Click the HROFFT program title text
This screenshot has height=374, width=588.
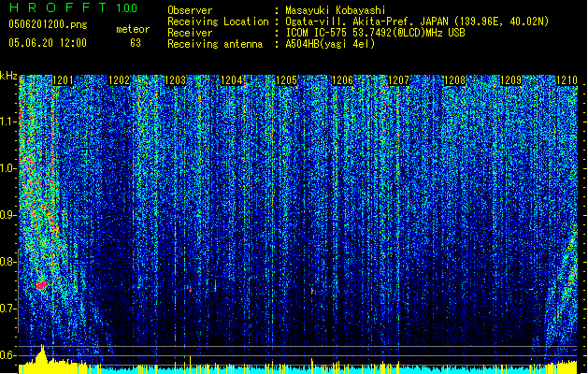58,7
